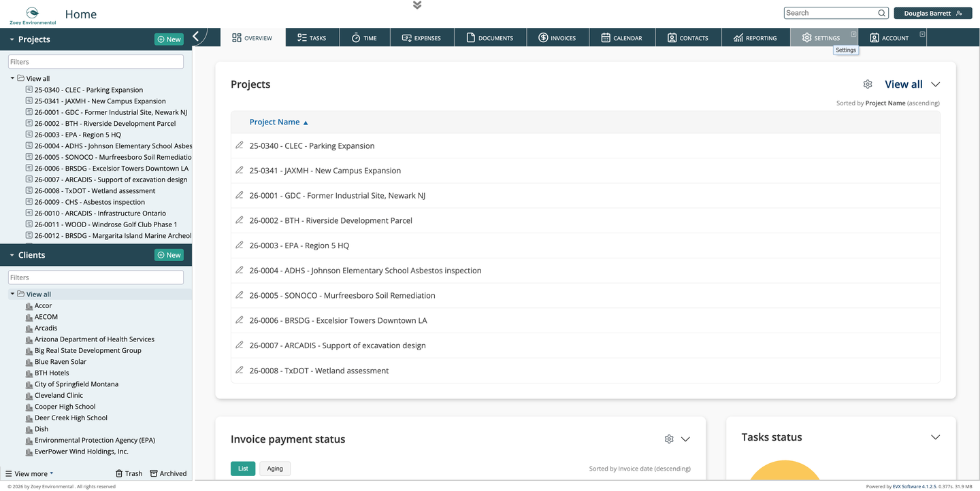980x491 pixels.
Task: Click the magnifier icon in the search box
Action: [882, 13]
